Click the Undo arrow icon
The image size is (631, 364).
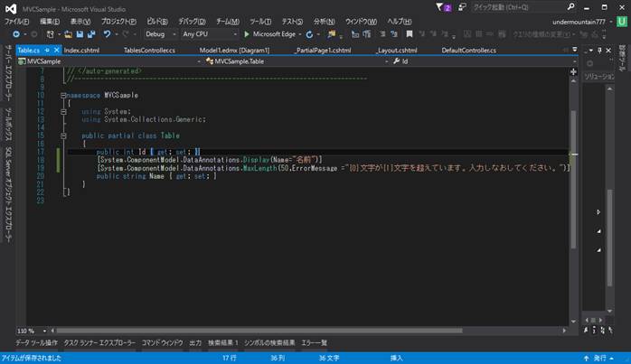pyautogui.click(x=106, y=33)
